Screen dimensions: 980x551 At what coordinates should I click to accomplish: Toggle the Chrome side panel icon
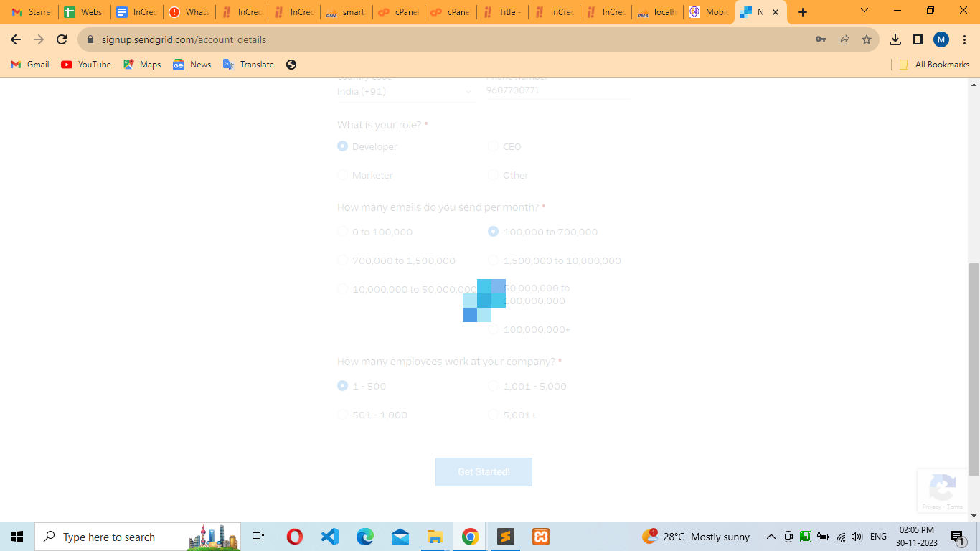(918, 39)
